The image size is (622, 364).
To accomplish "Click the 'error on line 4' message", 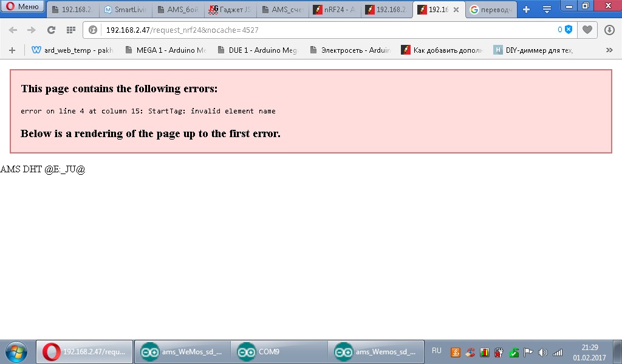I will tap(148, 111).
